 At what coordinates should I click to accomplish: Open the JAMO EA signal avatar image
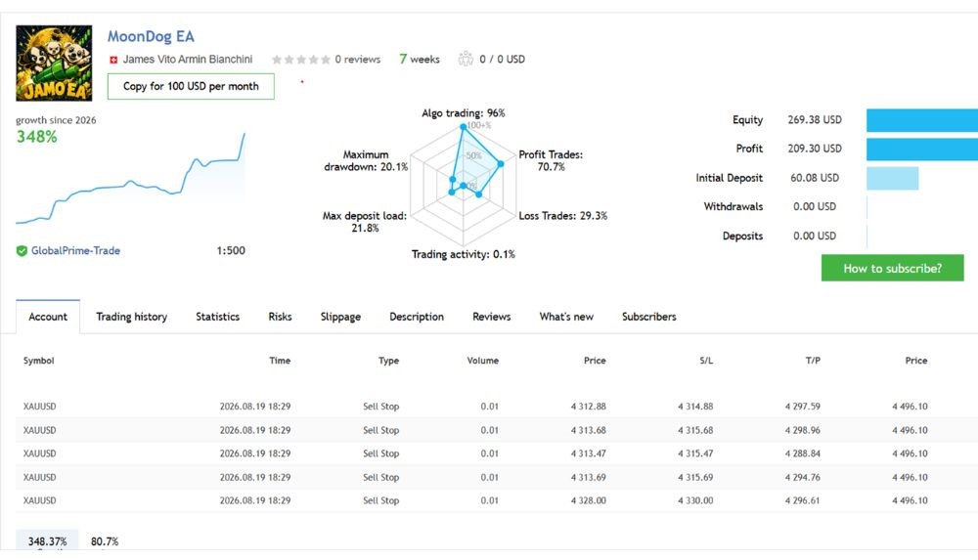pyautogui.click(x=54, y=63)
